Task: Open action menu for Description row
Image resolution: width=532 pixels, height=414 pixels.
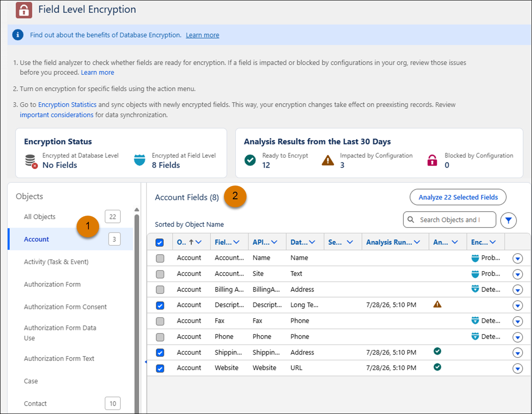Action: tap(517, 306)
